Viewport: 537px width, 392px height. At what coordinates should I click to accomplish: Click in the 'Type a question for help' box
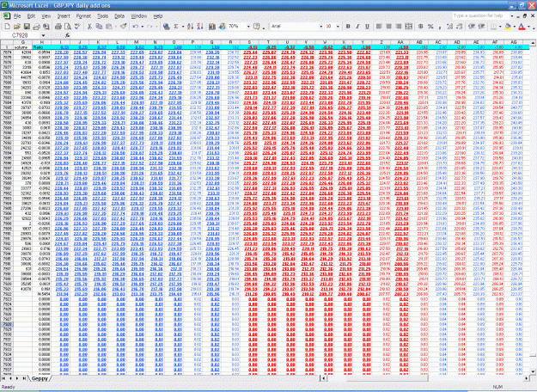[480, 15]
